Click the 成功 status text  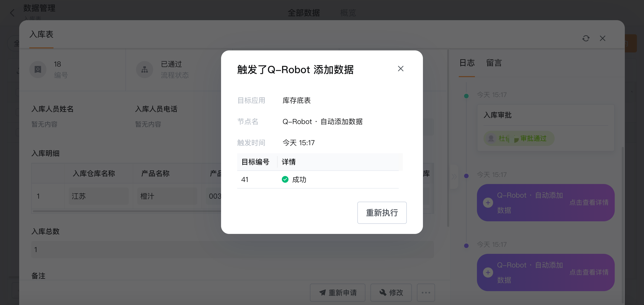299,179
